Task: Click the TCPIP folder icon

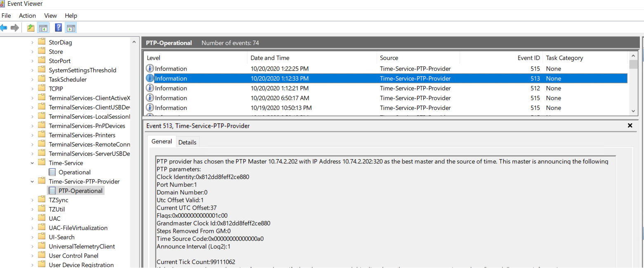Action: point(41,88)
